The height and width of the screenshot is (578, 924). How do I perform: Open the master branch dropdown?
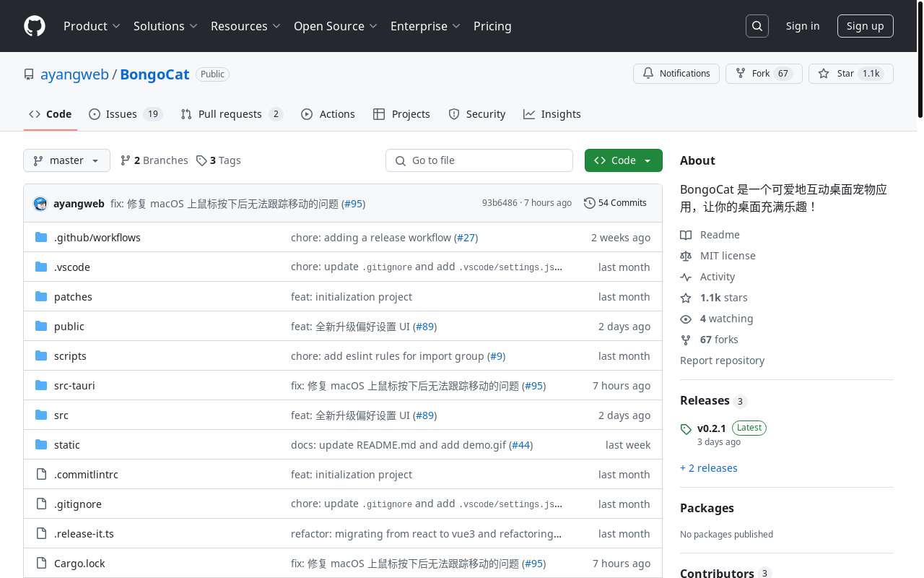pyautogui.click(x=66, y=160)
